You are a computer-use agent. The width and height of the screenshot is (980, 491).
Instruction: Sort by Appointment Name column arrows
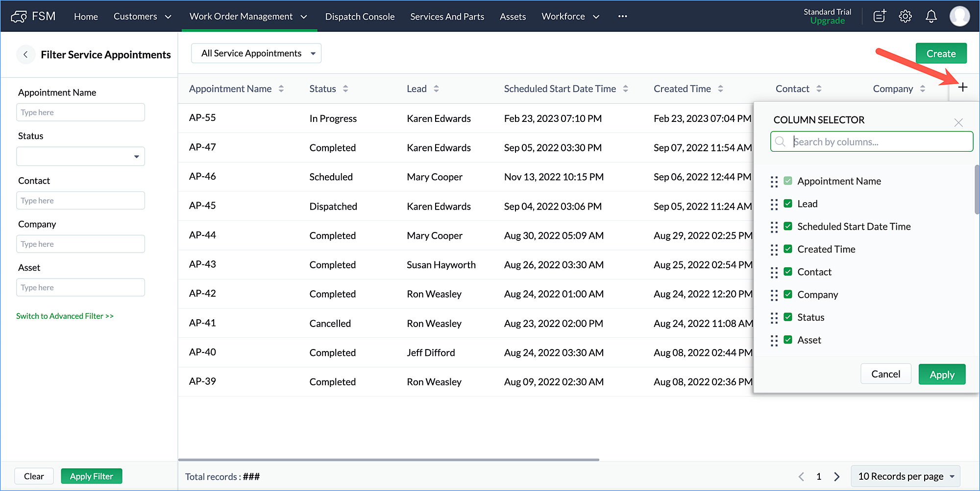(281, 89)
